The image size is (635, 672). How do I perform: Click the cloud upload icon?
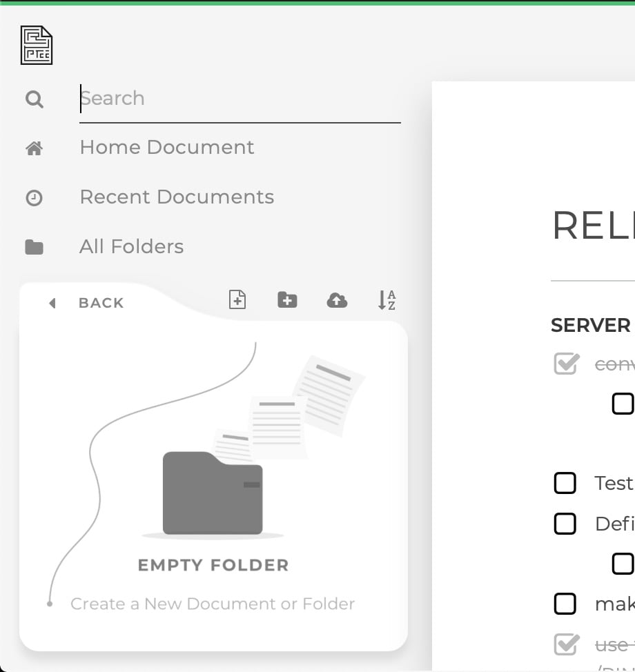tap(337, 300)
